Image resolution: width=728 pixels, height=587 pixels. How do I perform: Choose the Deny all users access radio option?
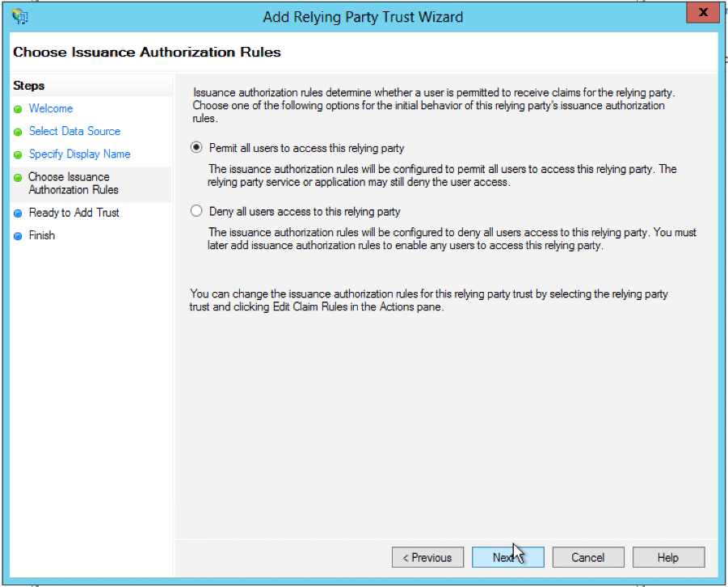(196, 212)
